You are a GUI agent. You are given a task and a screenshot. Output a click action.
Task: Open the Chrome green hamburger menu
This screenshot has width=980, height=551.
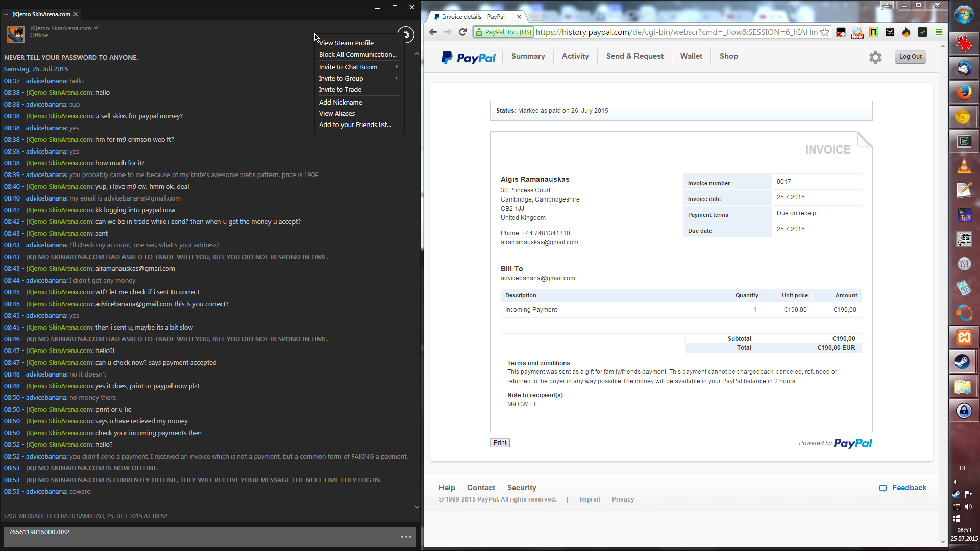tap(939, 32)
